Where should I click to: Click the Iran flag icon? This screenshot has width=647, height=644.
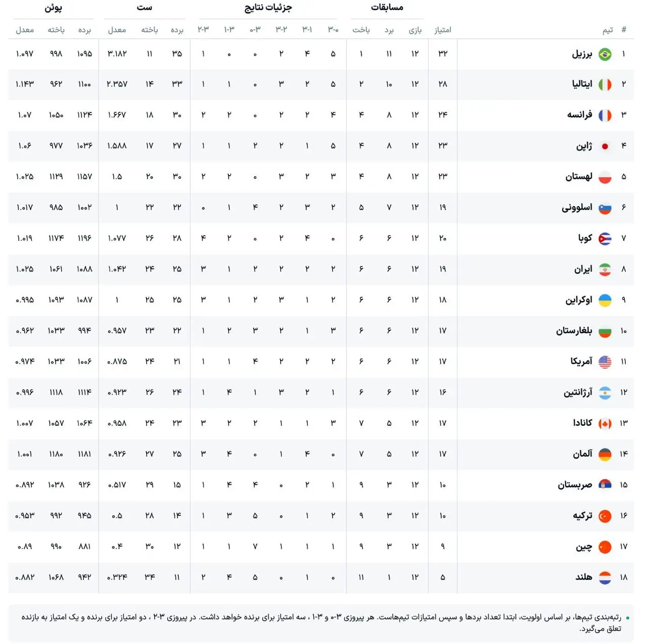click(605, 270)
